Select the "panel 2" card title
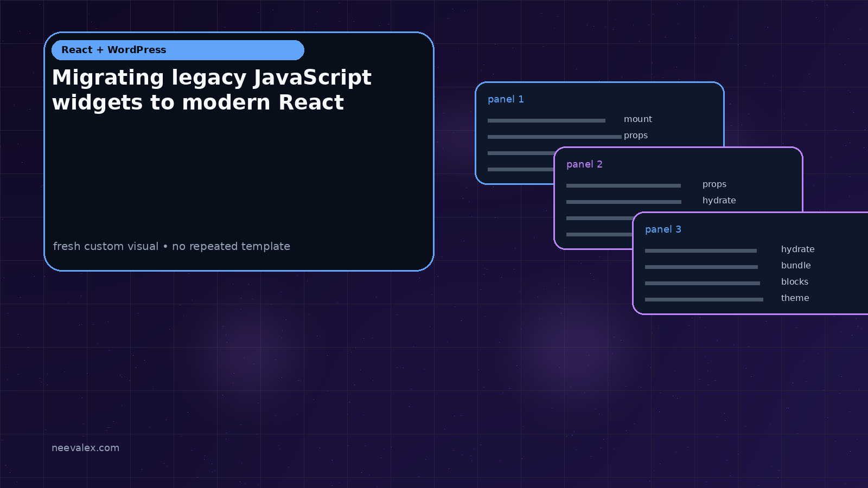This screenshot has height=488, width=868. coord(584,164)
